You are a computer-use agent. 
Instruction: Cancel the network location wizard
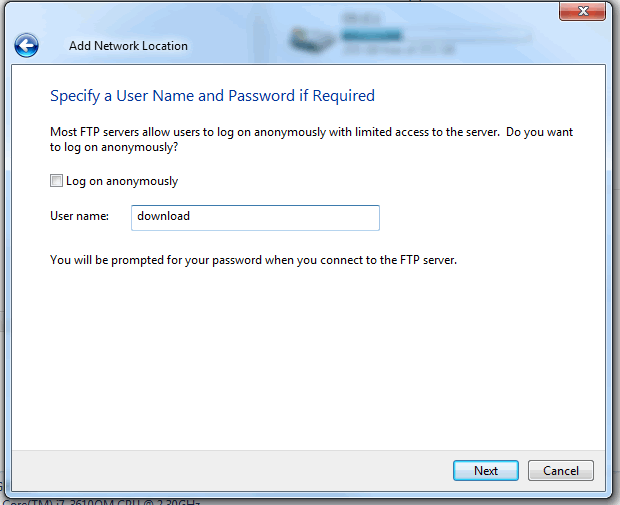(x=561, y=470)
